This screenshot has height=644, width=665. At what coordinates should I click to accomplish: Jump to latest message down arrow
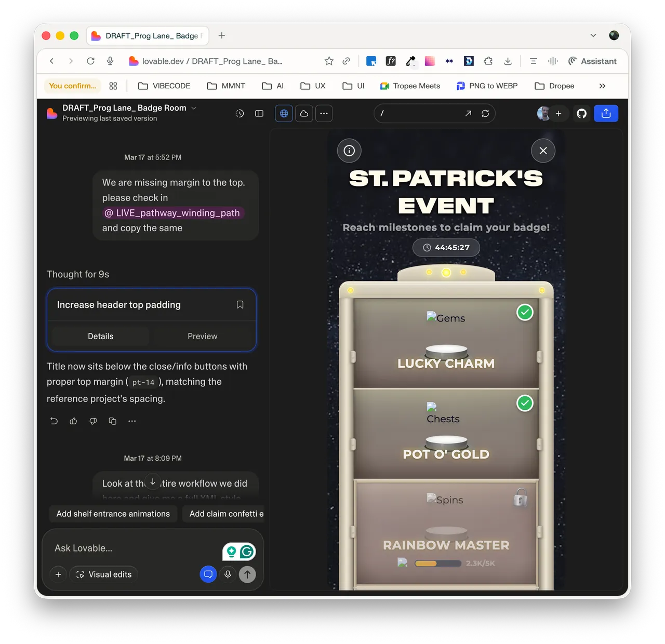tap(153, 482)
